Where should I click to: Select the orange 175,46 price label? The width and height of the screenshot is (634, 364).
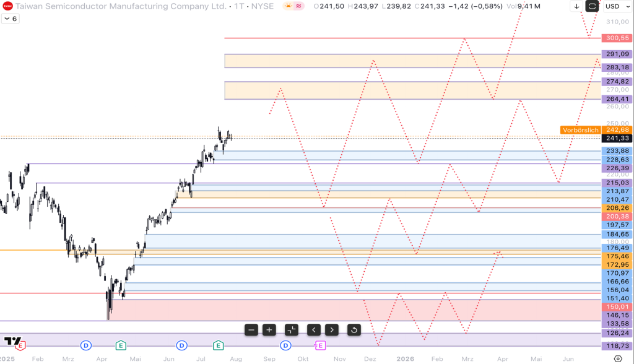click(617, 256)
